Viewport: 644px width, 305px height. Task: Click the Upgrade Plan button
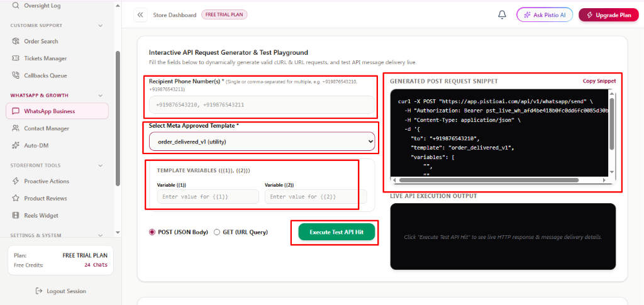[x=609, y=15]
